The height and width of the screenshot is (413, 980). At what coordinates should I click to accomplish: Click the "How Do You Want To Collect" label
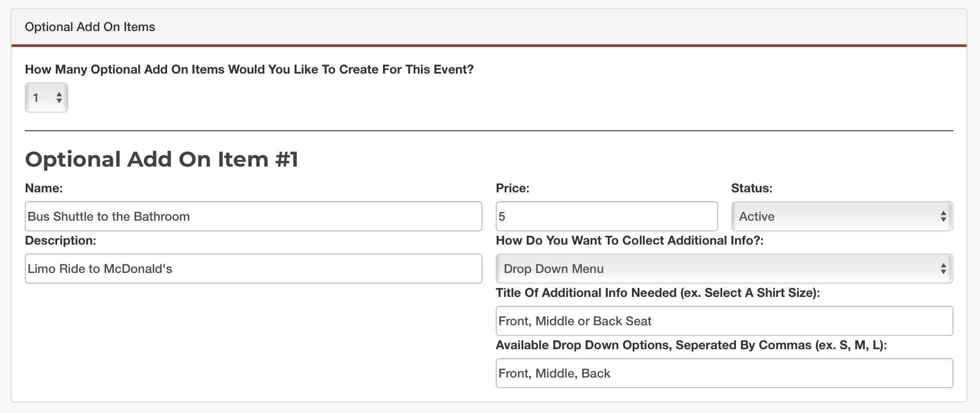click(x=630, y=241)
